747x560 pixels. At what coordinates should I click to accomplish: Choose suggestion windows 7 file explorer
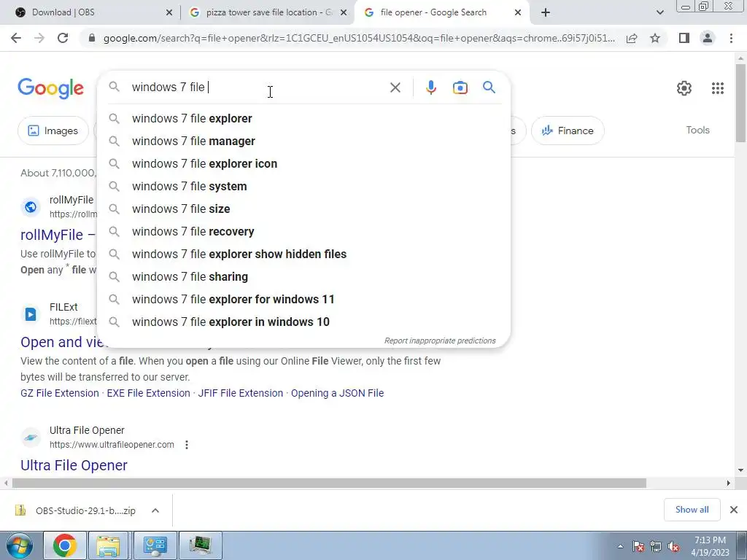303,119
